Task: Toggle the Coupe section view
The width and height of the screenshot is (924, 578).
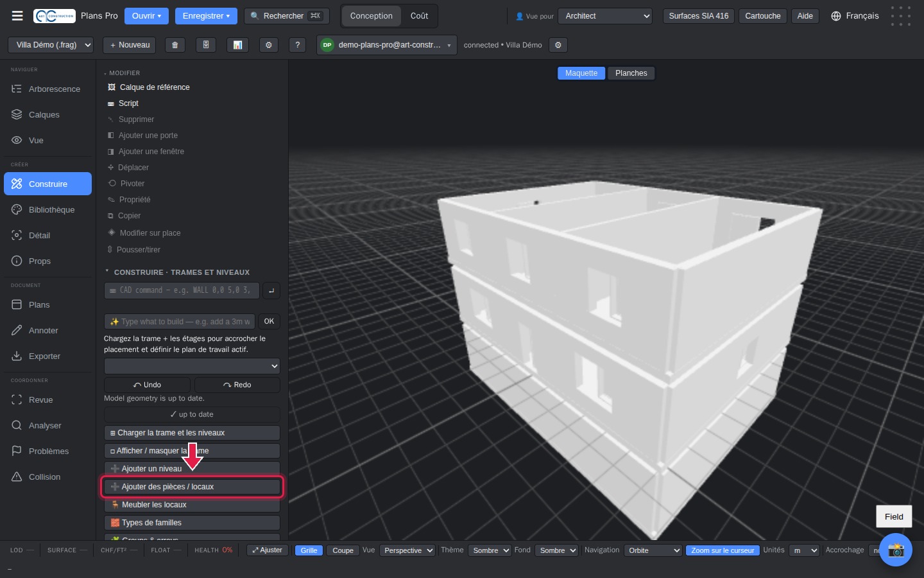Action: coord(343,550)
